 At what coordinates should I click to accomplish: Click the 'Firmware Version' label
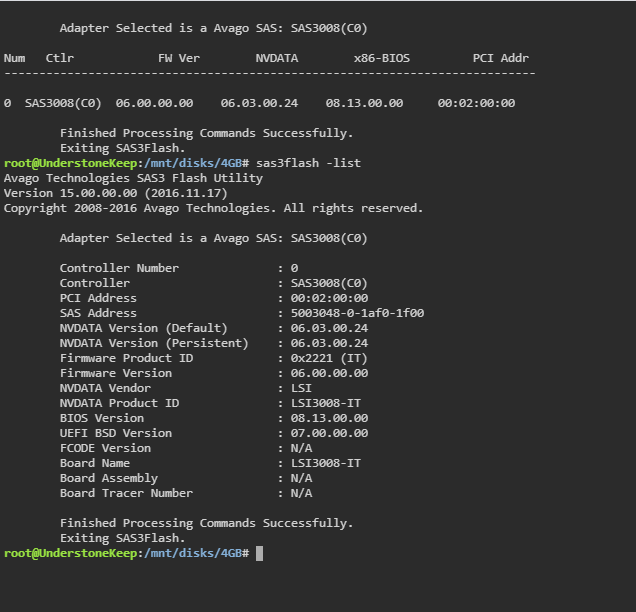point(116,373)
